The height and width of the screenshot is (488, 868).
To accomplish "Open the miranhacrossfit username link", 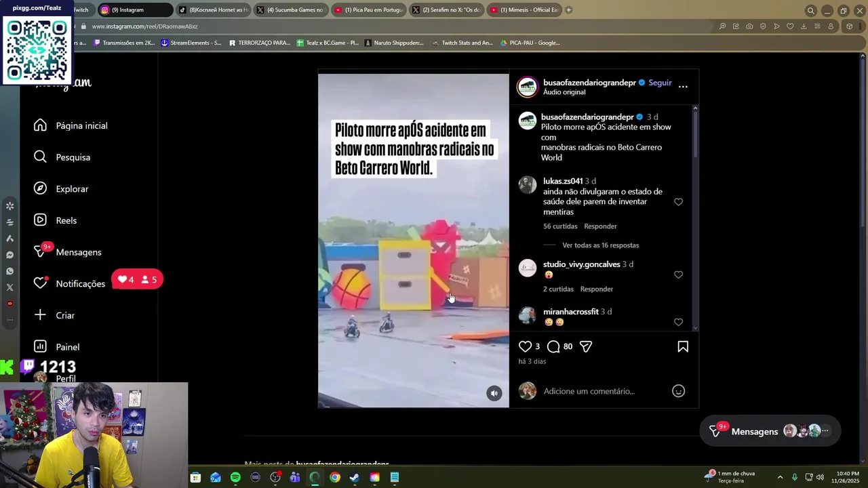I will [571, 312].
